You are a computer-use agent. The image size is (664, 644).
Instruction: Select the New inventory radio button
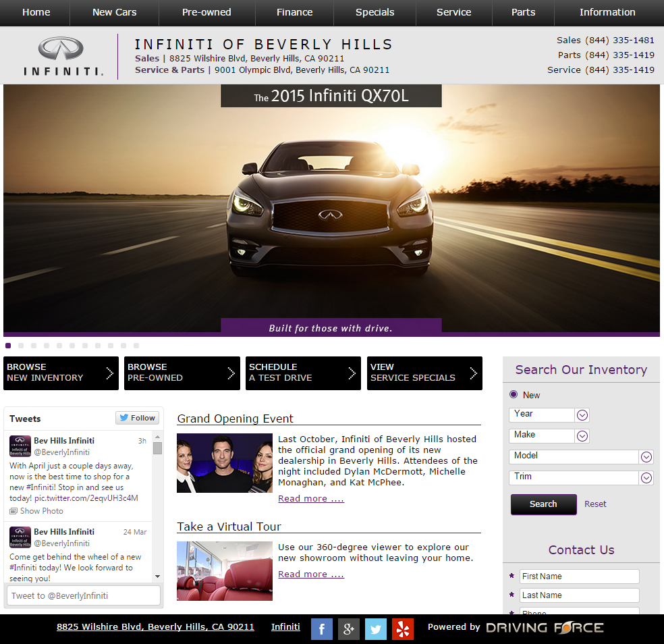514,394
